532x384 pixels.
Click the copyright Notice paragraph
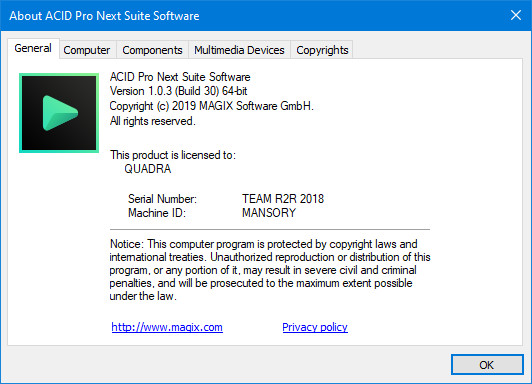click(x=270, y=270)
